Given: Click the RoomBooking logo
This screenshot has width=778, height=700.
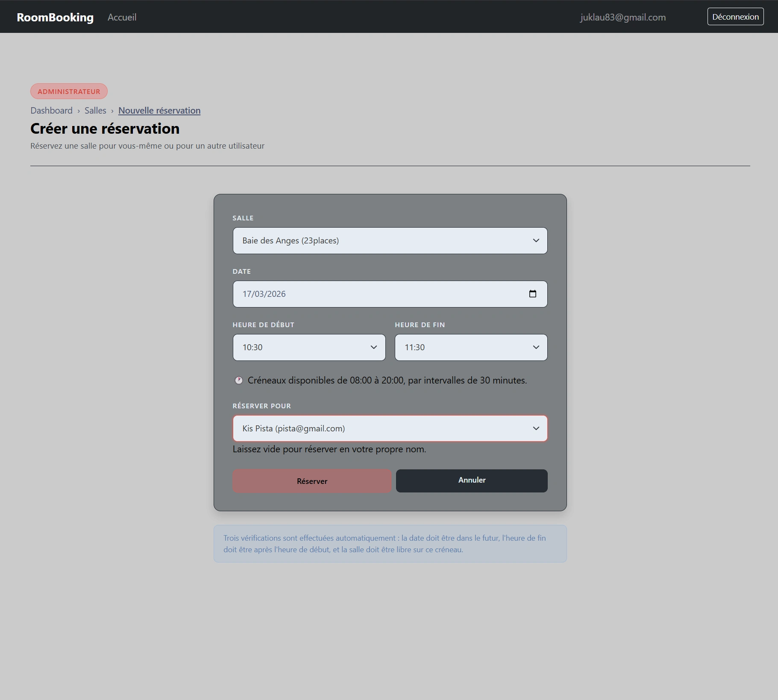Looking at the screenshot, I should coord(55,17).
